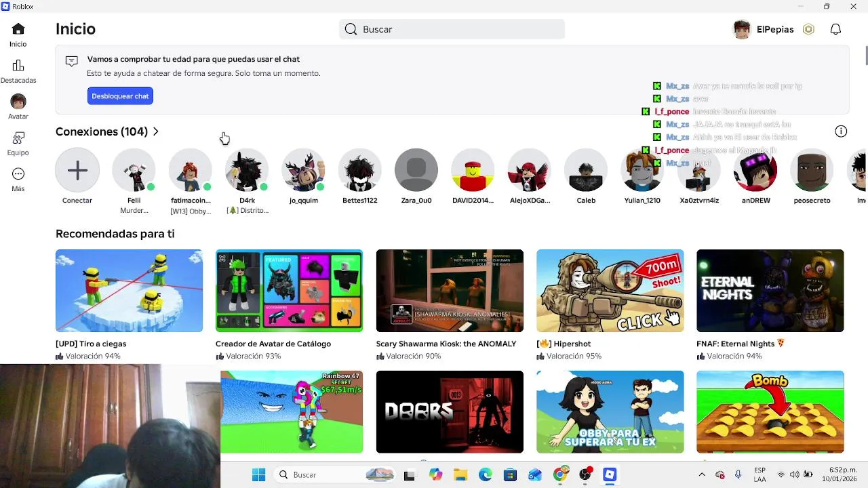Open friend DAVID2014's avatar
The width and height of the screenshot is (868, 488).
pos(473,169)
